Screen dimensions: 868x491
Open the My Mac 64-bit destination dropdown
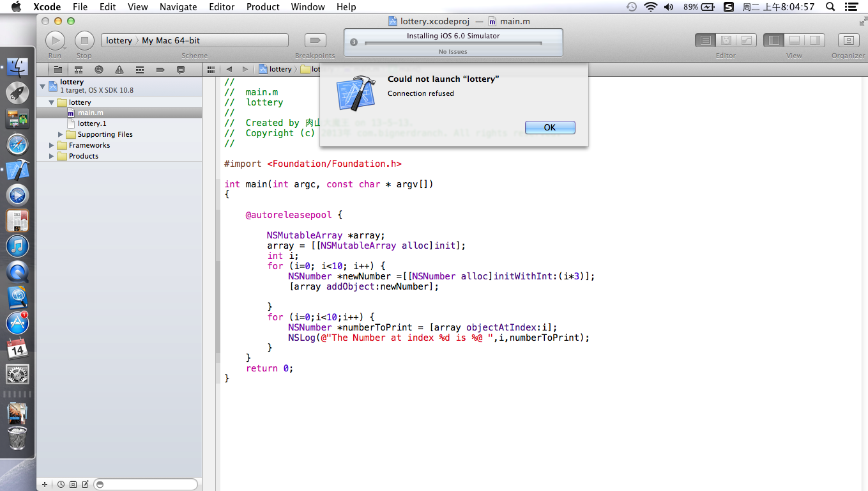(x=171, y=40)
